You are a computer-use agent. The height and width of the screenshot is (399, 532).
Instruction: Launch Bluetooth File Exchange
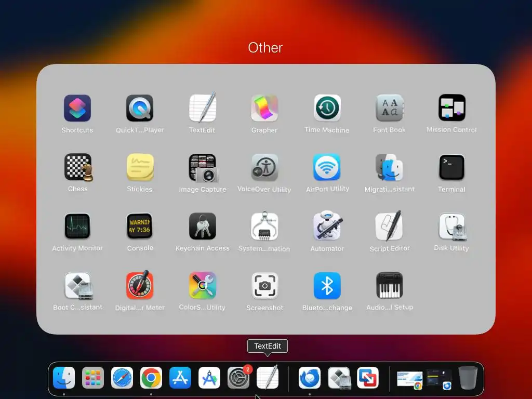pyautogui.click(x=327, y=286)
